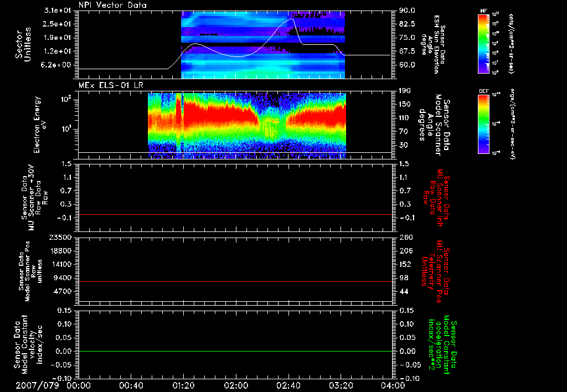This screenshot has width=567, height=392.
Task: Click the red line in Scanner Pos panel
Action: coord(235,281)
